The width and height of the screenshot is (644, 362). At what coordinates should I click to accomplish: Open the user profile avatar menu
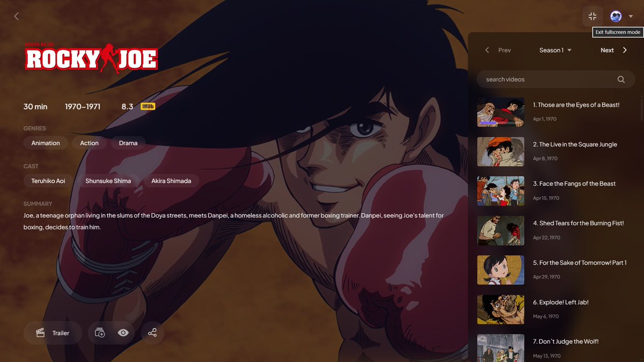coord(616,16)
